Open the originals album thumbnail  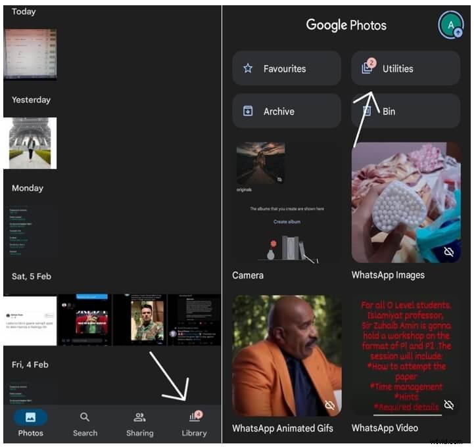click(x=261, y=163)
